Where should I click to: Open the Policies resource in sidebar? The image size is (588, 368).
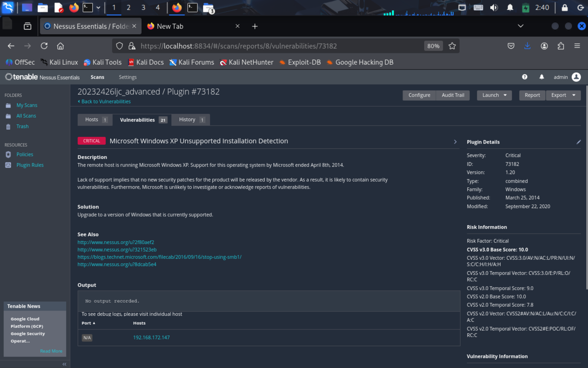(x=24, y=154)
